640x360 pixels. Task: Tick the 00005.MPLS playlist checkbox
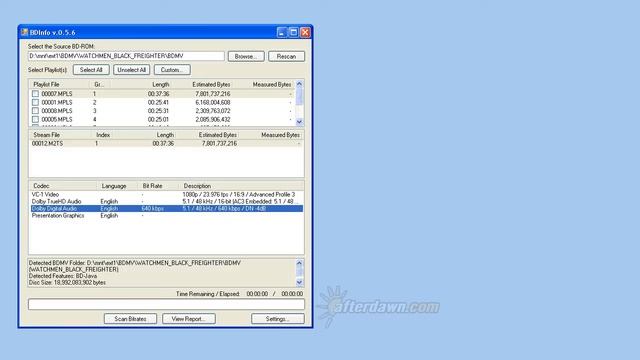[x=35, y=120]
